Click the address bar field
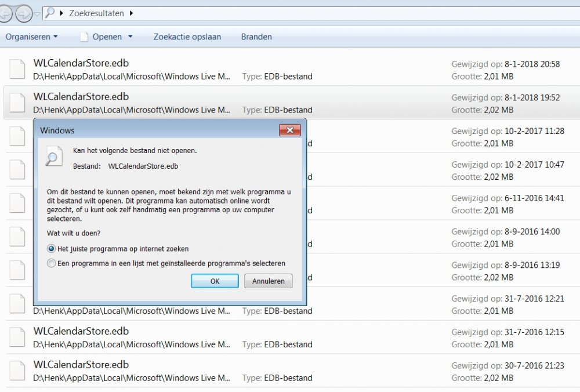 tap(311, 13)
